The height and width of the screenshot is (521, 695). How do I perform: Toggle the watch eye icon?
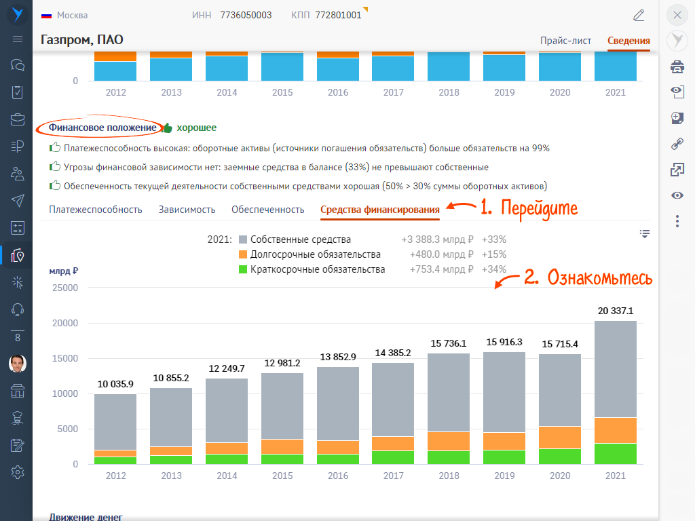[x=677, y=196]
